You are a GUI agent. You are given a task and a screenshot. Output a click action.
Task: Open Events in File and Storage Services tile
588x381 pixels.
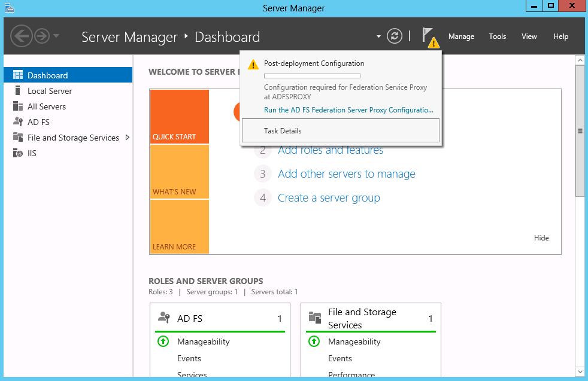click(340, 358)
